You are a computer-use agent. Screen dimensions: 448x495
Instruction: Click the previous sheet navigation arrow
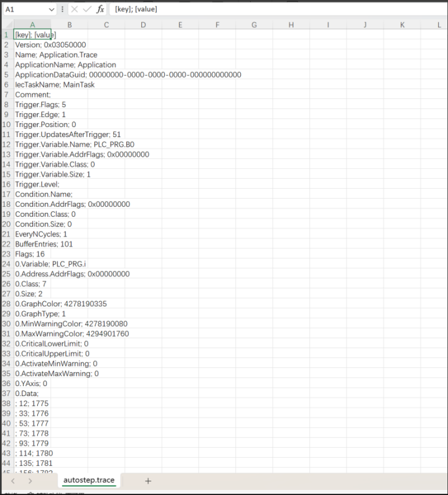point(13,481)
